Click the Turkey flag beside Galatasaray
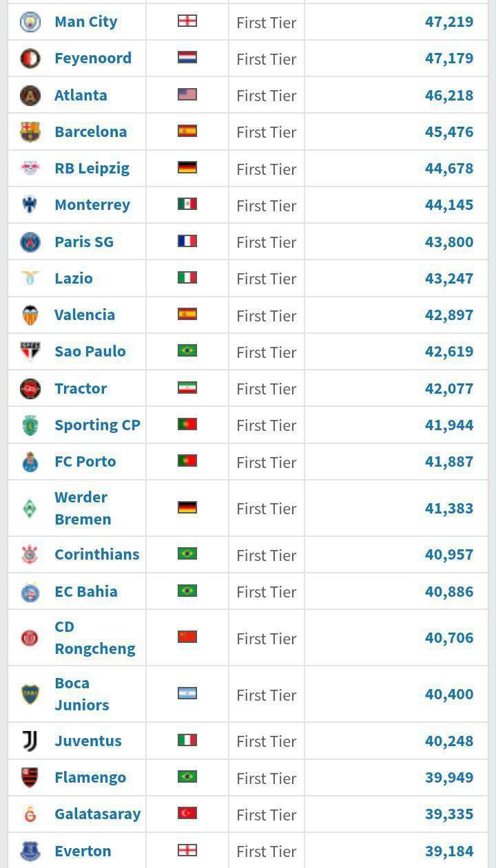The width and height of the screenshot is (496, 868). point(187,814)
